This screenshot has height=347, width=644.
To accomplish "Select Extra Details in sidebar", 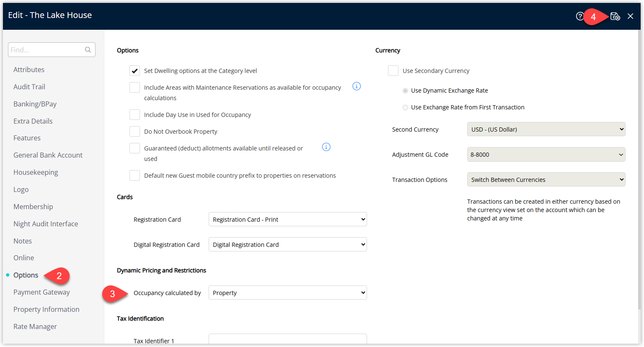I will pos(33,121).
